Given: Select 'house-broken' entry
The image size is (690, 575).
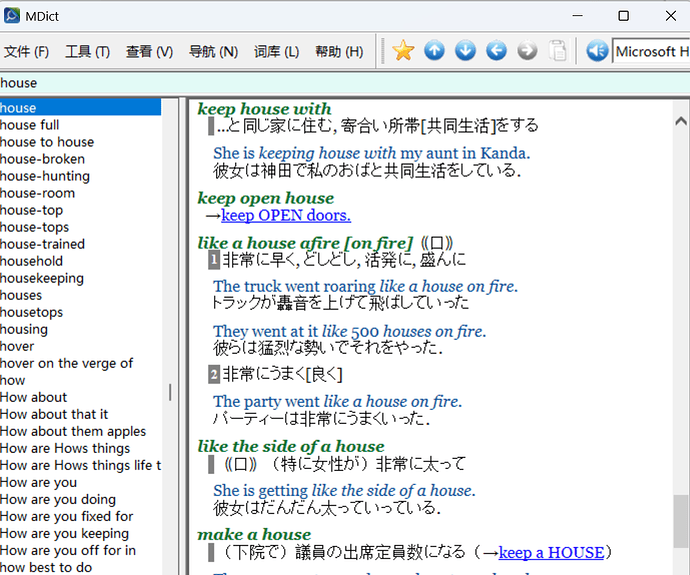Looking at the screenshot, I should 80,159.
